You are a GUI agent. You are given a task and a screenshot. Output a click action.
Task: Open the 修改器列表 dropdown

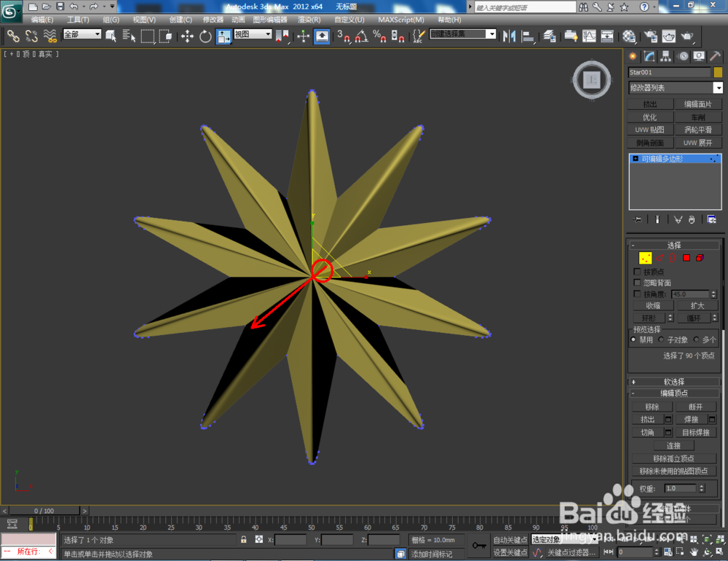click(675, 88)
